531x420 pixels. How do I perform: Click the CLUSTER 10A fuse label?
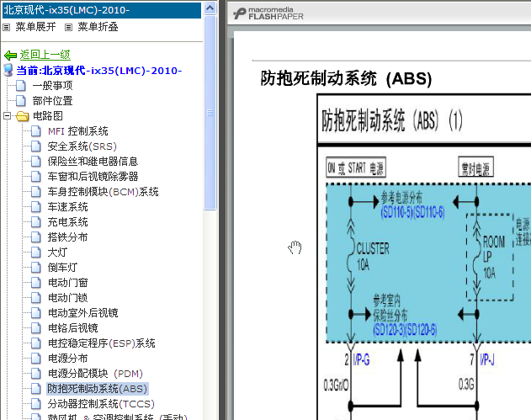[373, 257]
